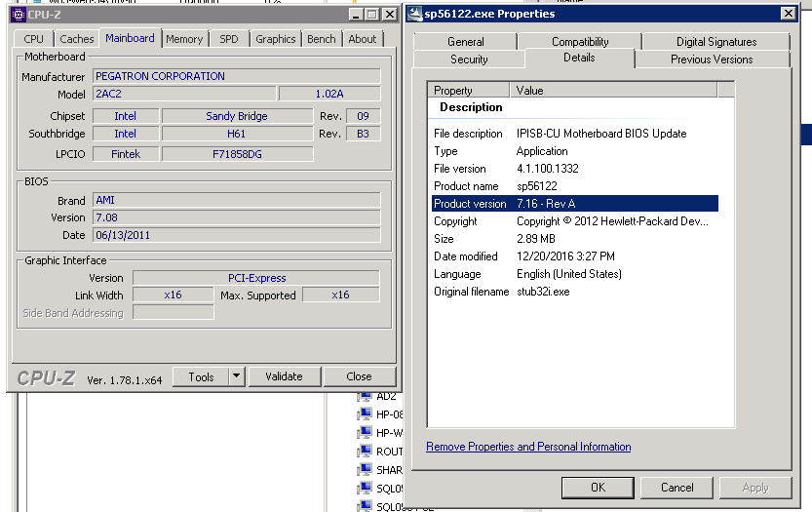The height and width of the screenshot is (512, 812).
Task: Go to the Previous Versions tab
Action: (x=712, y=59)
